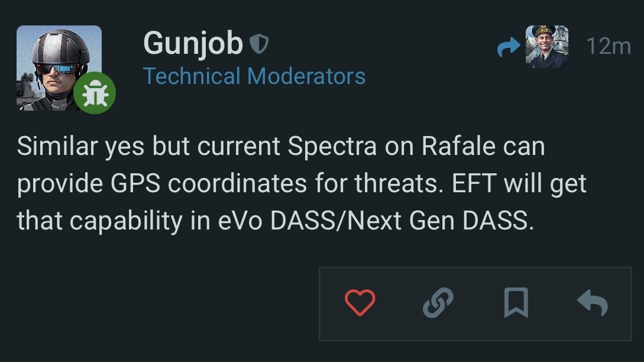This screenshot has width=644, height=362.
Task: Reply to Gunjob's post using arrow icon
Action: point(592,303)
